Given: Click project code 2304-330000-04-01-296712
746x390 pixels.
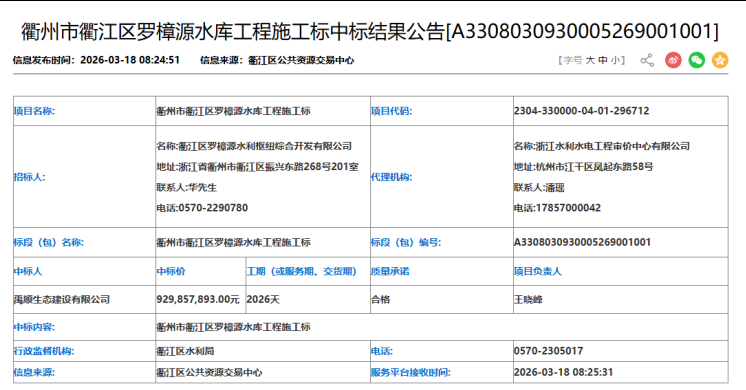Looking at the screenshot, I should (581, 111).
